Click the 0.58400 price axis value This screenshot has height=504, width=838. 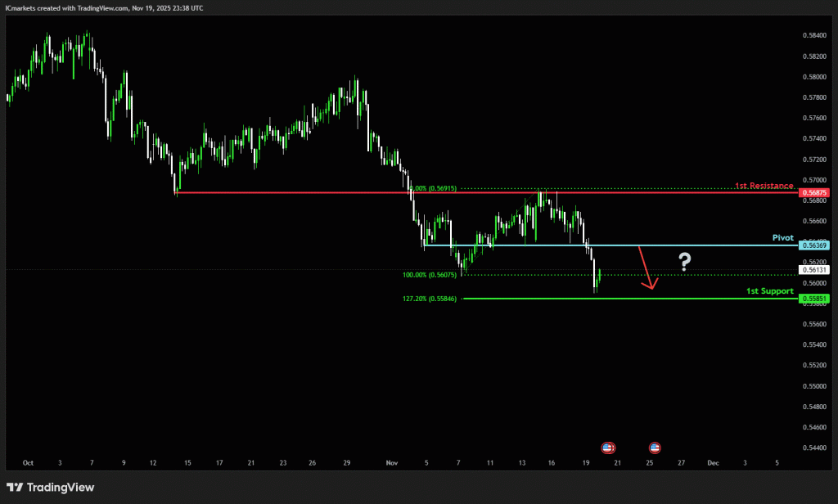point(814,36)
